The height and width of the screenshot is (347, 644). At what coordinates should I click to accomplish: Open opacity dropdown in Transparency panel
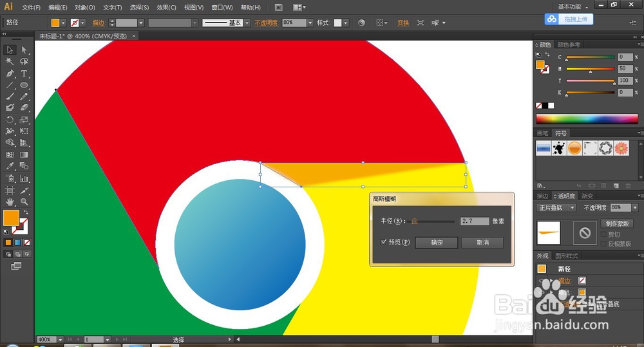(x=634, y=208)
